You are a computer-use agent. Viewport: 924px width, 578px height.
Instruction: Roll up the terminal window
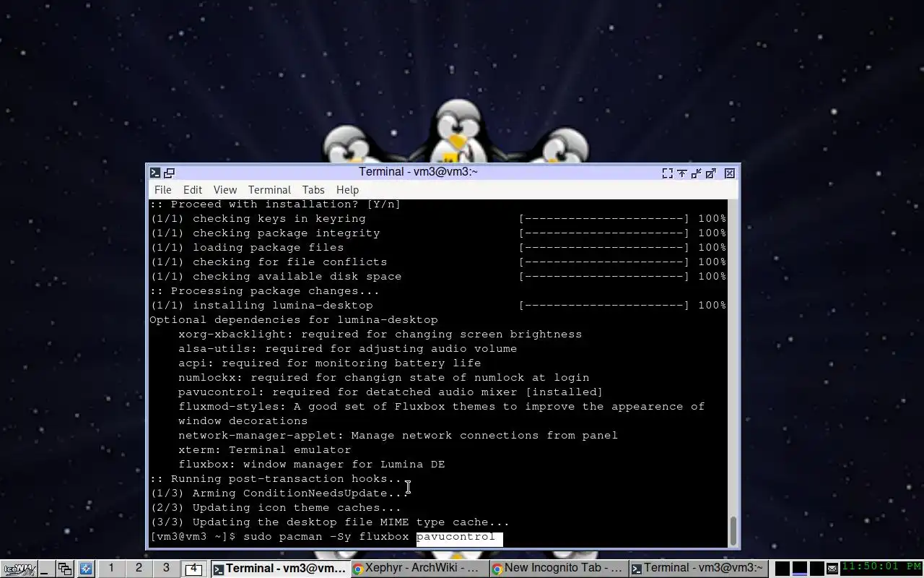point(682,173)
